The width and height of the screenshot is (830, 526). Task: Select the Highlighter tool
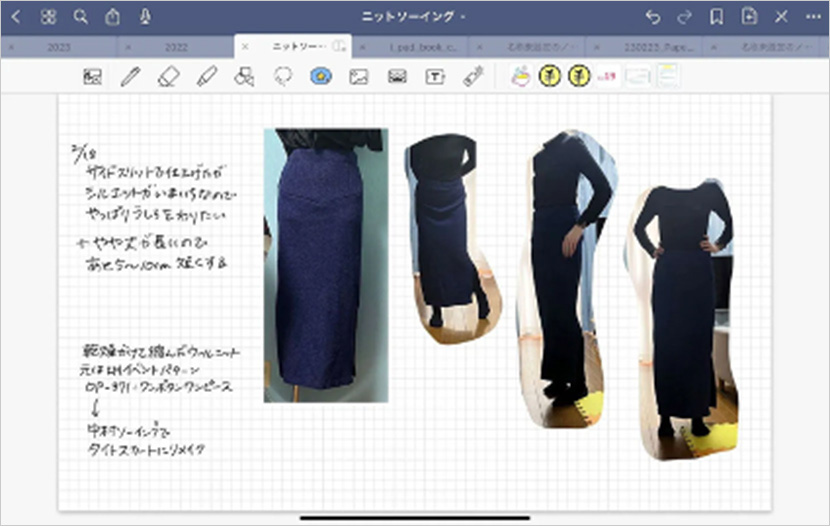coord(207,77)
